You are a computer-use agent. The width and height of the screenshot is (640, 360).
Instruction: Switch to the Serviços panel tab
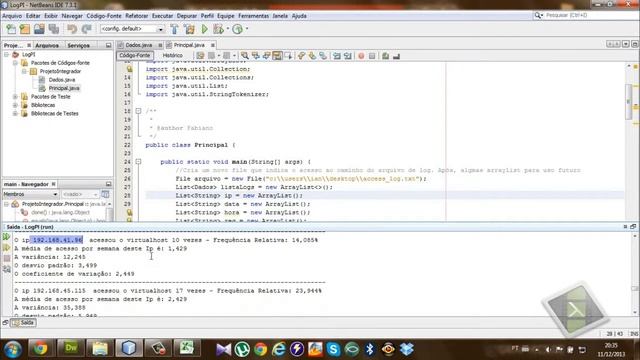click(x=78, y=45)
